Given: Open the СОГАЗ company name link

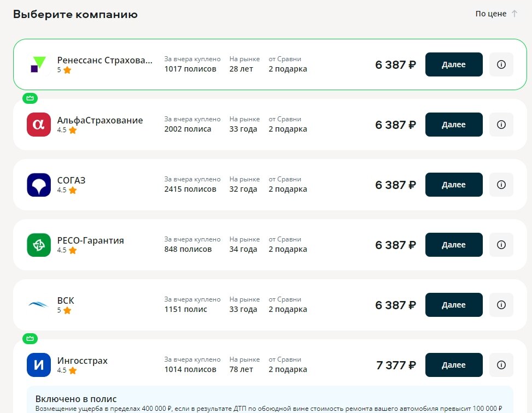Looking at the screenshot, I should pos(71,180).
